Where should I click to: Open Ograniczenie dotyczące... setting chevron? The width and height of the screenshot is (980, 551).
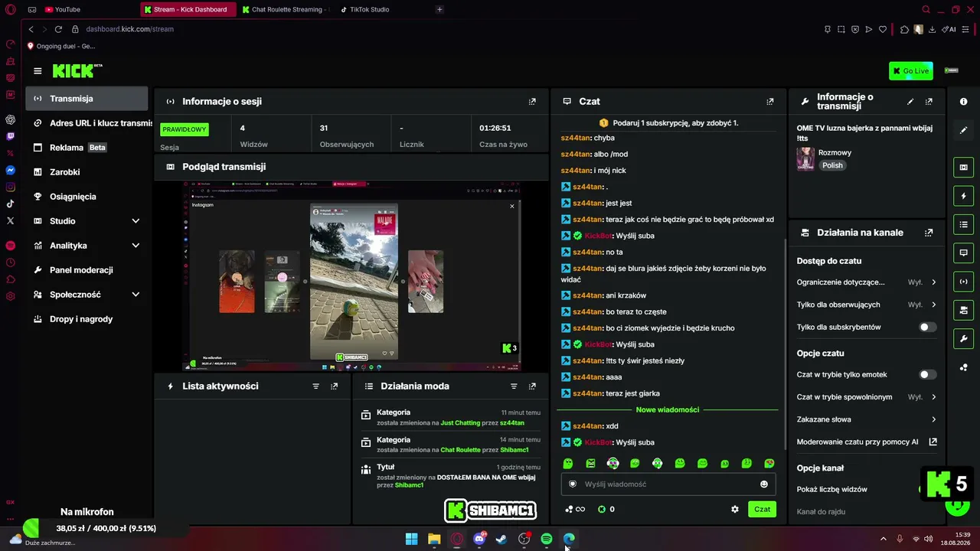[933, 282]
